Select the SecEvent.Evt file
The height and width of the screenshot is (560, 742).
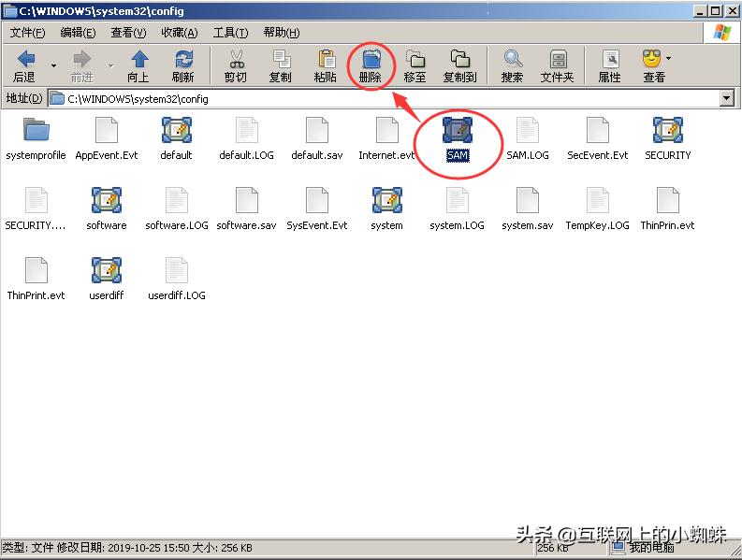click(x=598, y=139)
